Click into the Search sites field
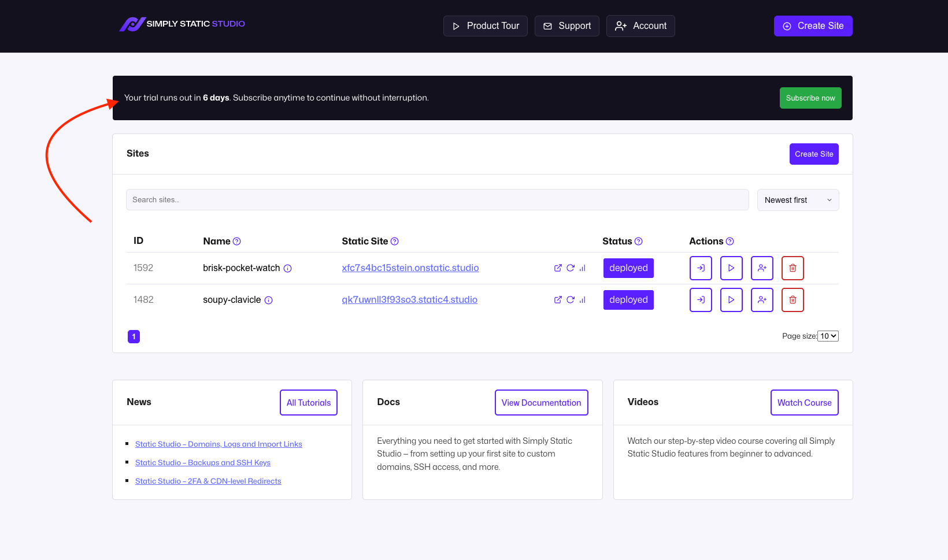Viewport: 948px width, 560px height. click(437, 200)
